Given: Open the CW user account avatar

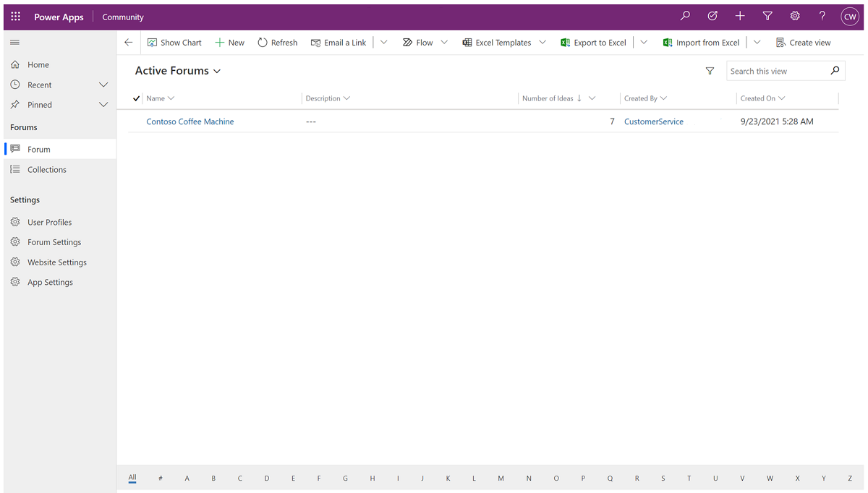Looking at the screenshot, I should 849,17.
